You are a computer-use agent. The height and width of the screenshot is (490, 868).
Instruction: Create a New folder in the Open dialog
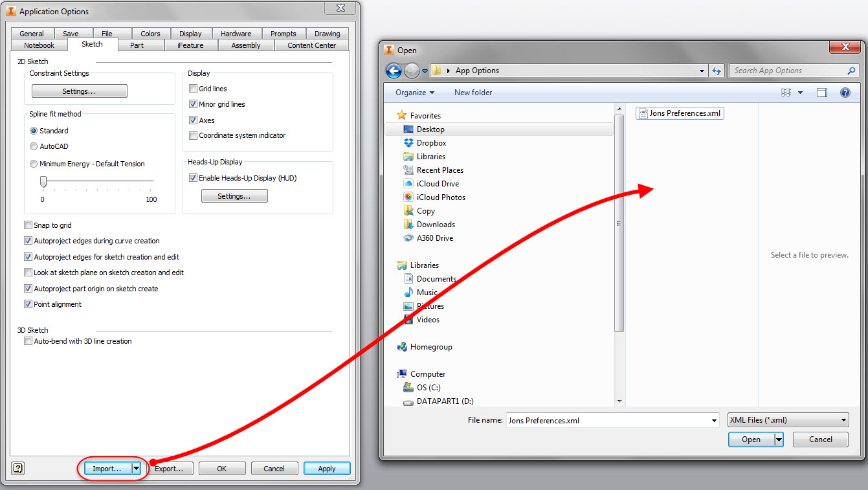coord(473,93)
